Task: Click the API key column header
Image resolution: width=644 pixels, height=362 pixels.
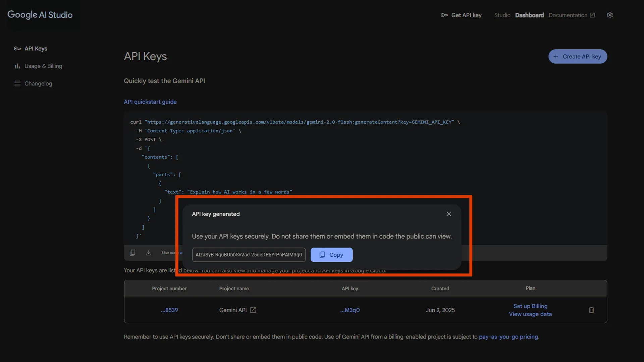Action: point(350,289)
